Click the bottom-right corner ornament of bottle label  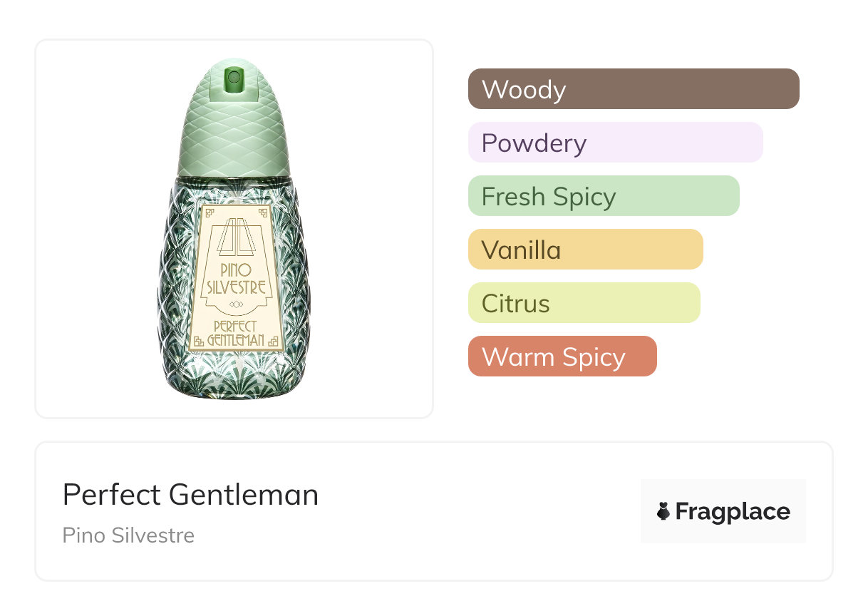(x=274, y=342)
